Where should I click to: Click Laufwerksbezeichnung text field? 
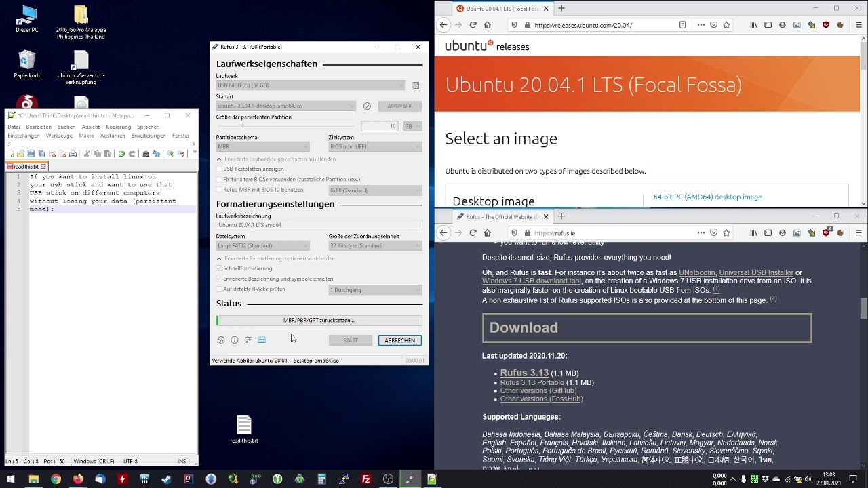319,225
